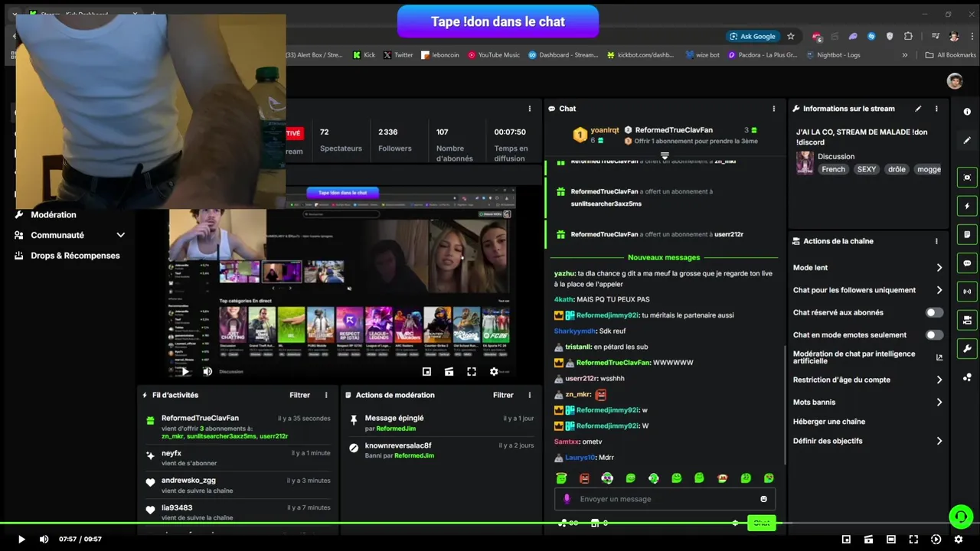Screen dimensions: 980x551
Task: Open the stream preview settings gear
Action: (x=494, y=372)
